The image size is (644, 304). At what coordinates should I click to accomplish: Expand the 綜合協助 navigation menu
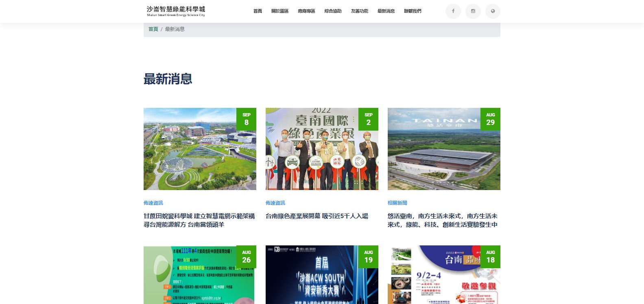point(333,11)
